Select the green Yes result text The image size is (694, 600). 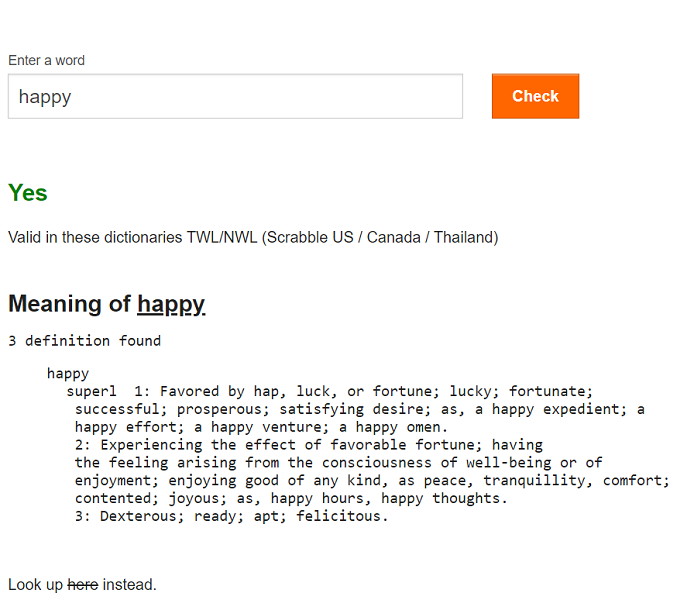(x=27, y=193)
